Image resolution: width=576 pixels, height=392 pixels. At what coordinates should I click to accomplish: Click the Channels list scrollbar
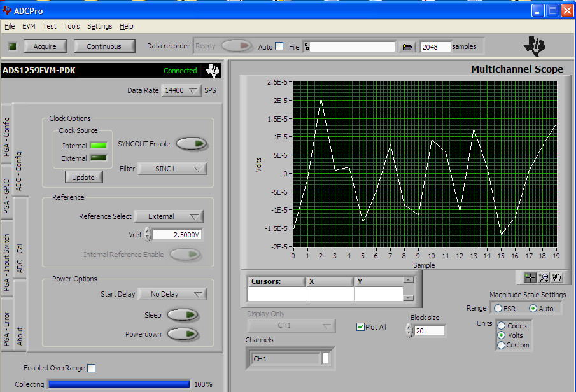click(x=325, y=358)
